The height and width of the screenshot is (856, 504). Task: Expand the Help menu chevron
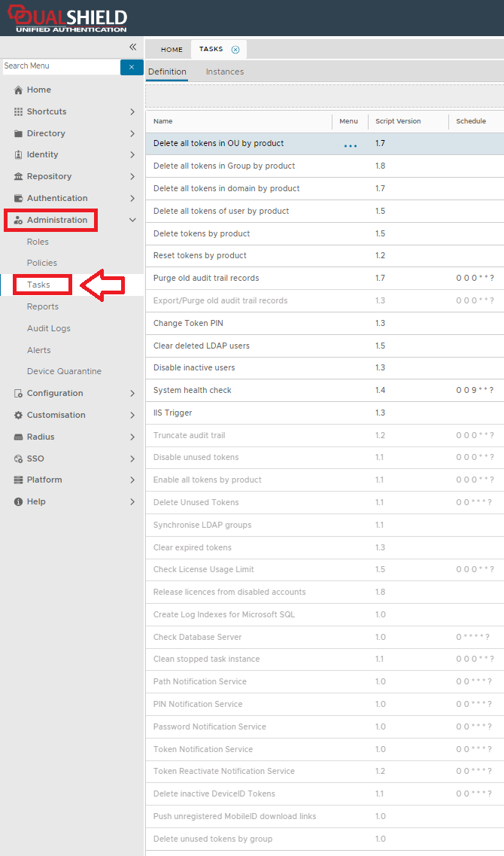coord(132,501)
